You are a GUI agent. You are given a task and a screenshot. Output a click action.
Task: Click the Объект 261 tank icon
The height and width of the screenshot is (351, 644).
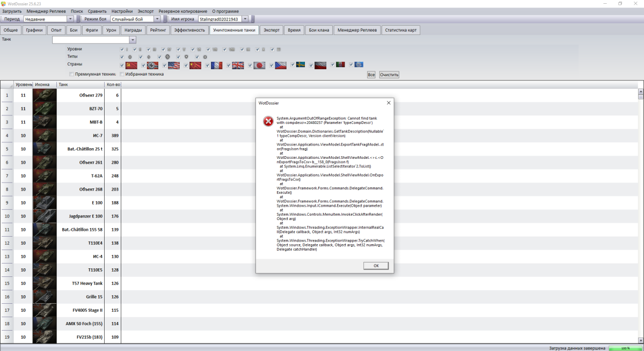tap(45, 162)
